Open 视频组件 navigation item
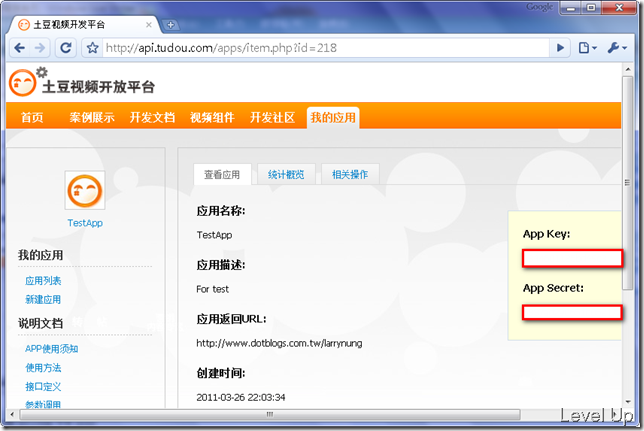The image size is (644, 431). 212,118
